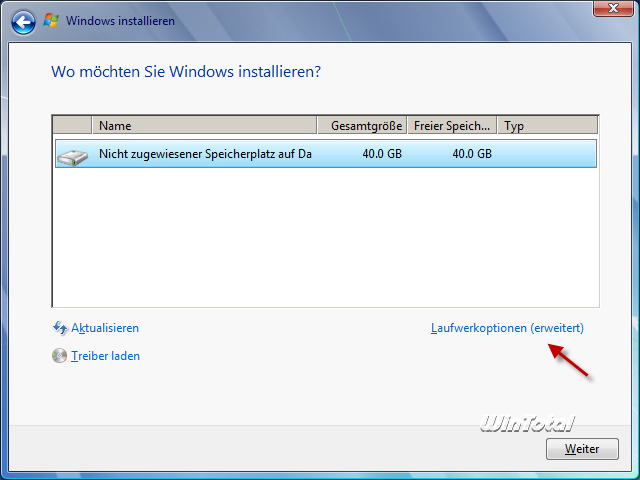Click the refresh arrows icon beside Aktualisieren
The width and height of the screenshot is (640, 480).
(x=60, y=328)
